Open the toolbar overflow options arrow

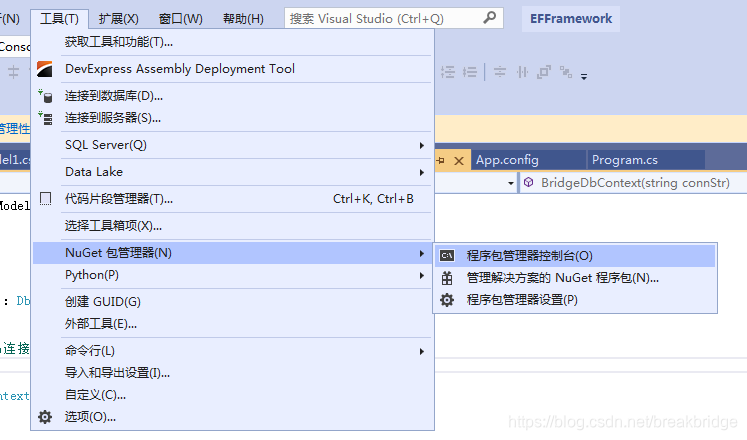[x=584, y=76]
